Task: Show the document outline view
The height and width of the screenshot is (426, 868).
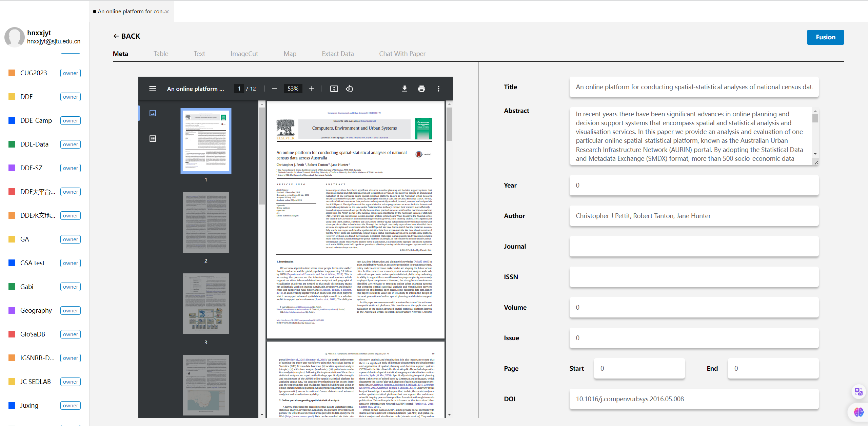Action: 153,138
